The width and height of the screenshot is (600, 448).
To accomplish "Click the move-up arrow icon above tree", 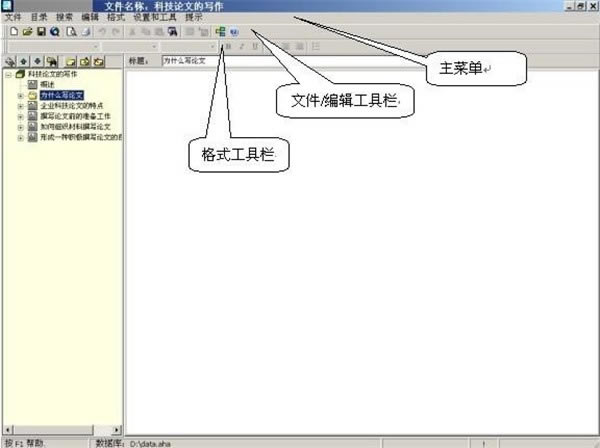I will coord(24,61).
